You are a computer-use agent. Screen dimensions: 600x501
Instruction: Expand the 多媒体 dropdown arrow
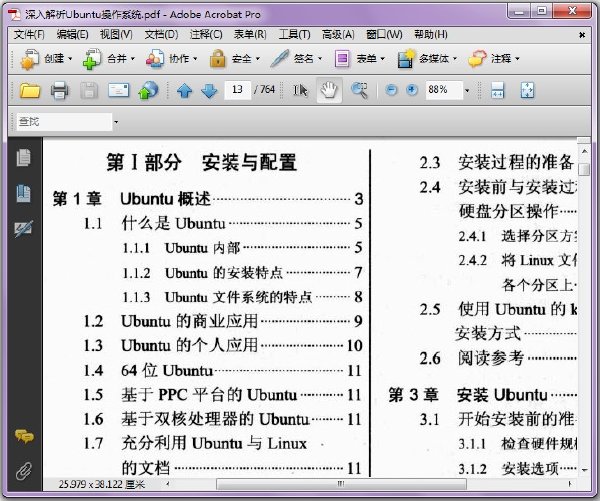[x=455, y=59]
